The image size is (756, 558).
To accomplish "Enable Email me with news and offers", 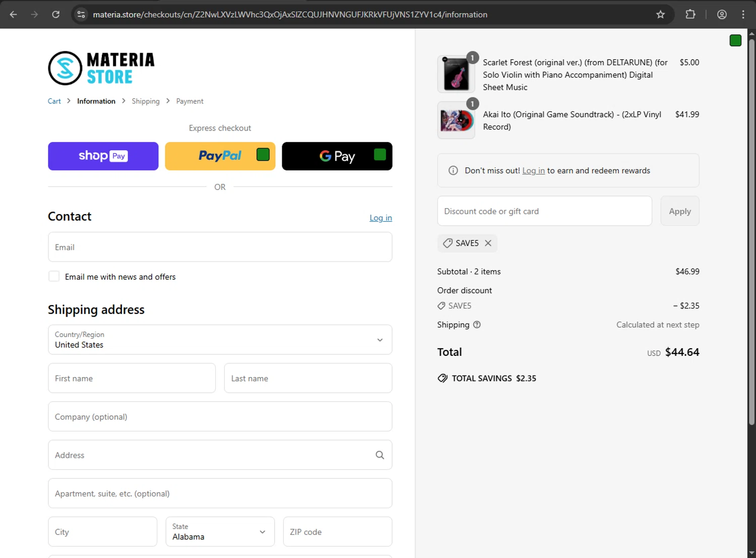I will (54, 276).
